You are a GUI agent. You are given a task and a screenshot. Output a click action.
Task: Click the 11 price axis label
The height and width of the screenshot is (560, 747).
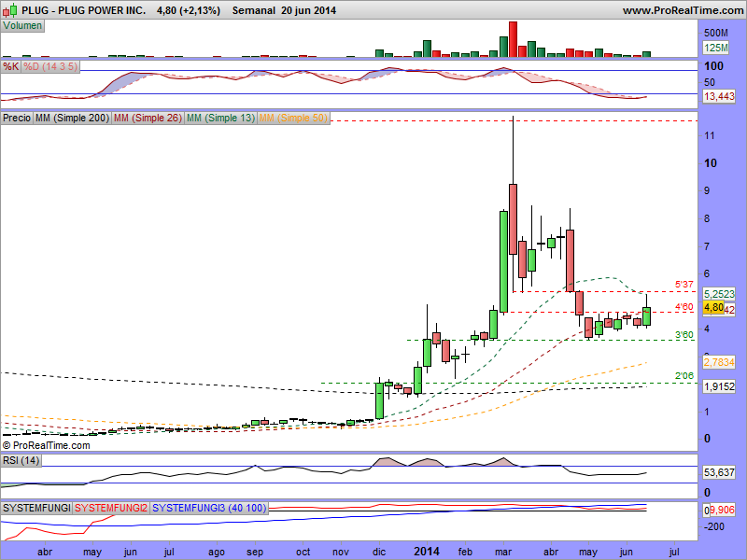(710, 135)
